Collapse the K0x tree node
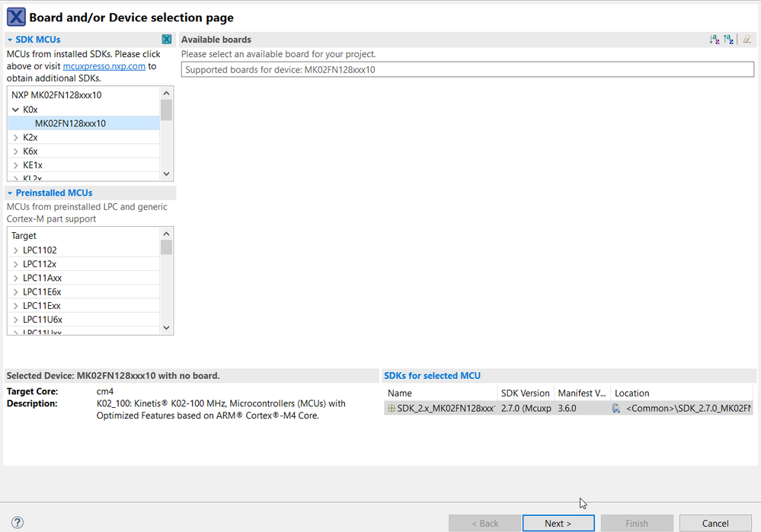Image resolution: width=761 pixels, height=532 pixels. pos(15,110)
